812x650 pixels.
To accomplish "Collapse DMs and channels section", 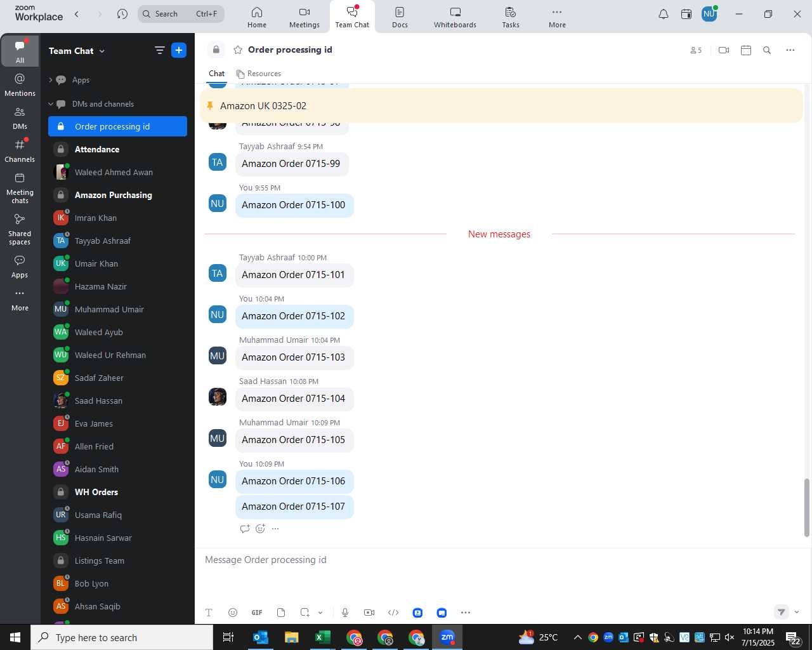I will (51, 104).
